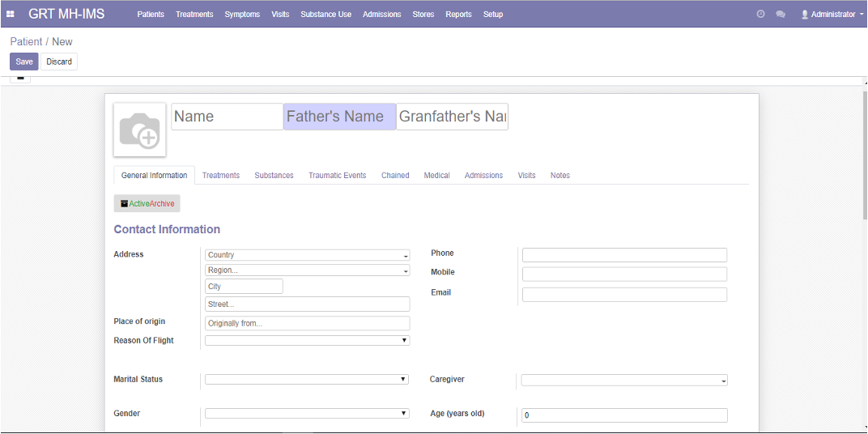
Task: Go to Patient breadcrumb link
Action: pyautogui.click(x=26, y=41)
